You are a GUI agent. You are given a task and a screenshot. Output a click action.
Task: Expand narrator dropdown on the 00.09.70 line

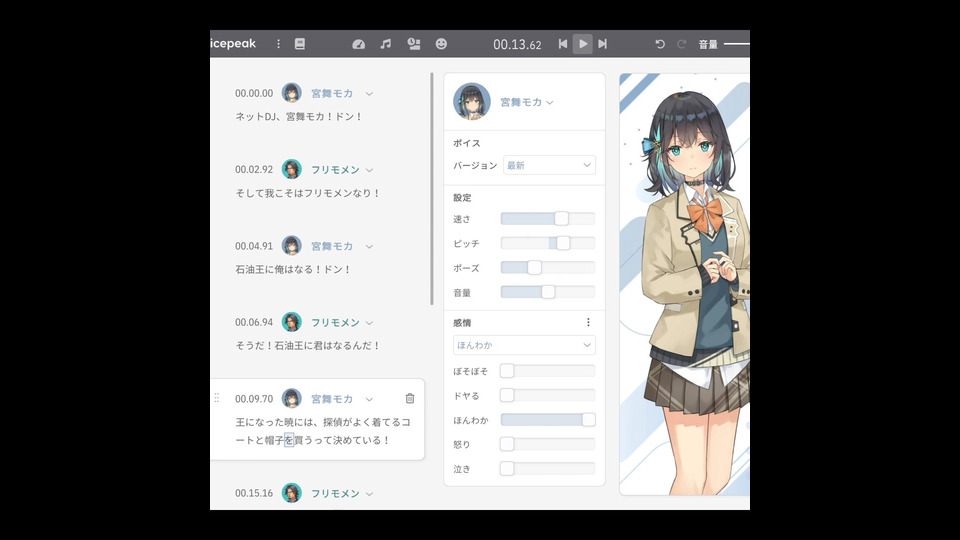point(369,399)
